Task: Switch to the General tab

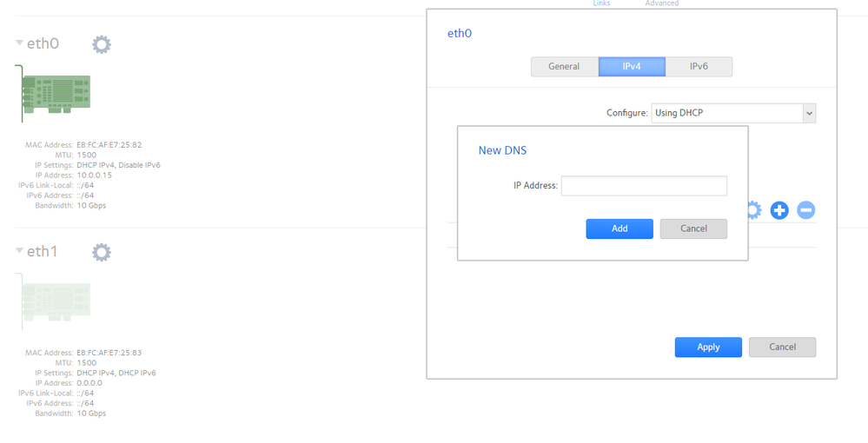Action: tap(564, 66)
